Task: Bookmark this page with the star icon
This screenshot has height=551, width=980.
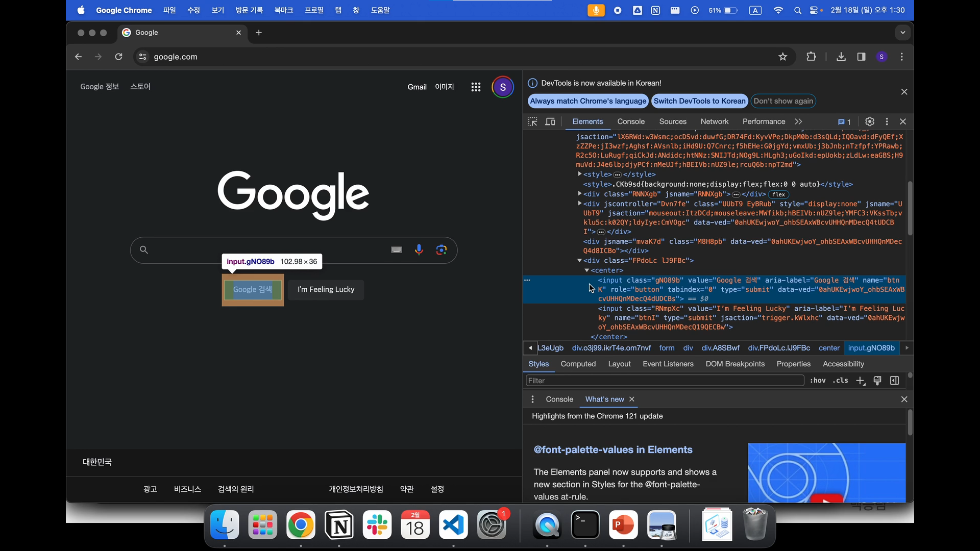Action: (782, 57)
